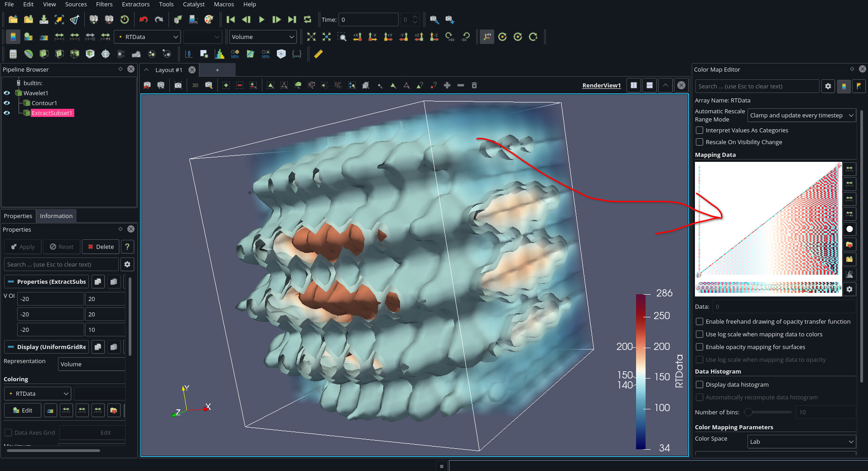Jump to the first frame
This screenshot has height=471, width=868.
tap(231, 19)
